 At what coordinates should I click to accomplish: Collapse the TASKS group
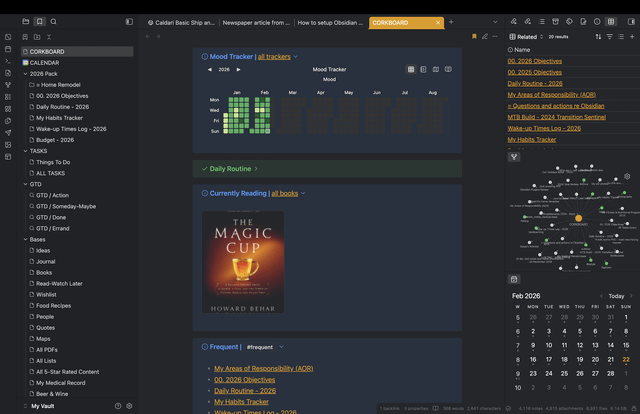tap(25, 151)
